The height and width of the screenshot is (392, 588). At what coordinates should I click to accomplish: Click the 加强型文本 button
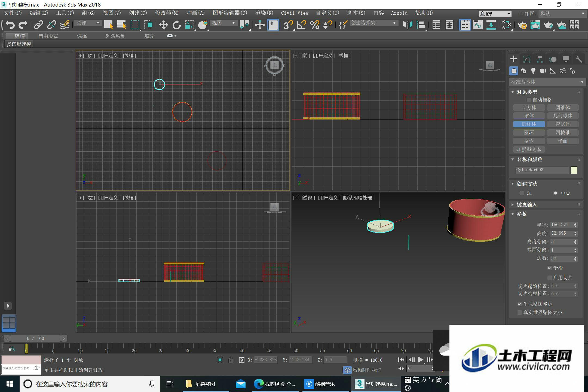(x=529, y=149)
